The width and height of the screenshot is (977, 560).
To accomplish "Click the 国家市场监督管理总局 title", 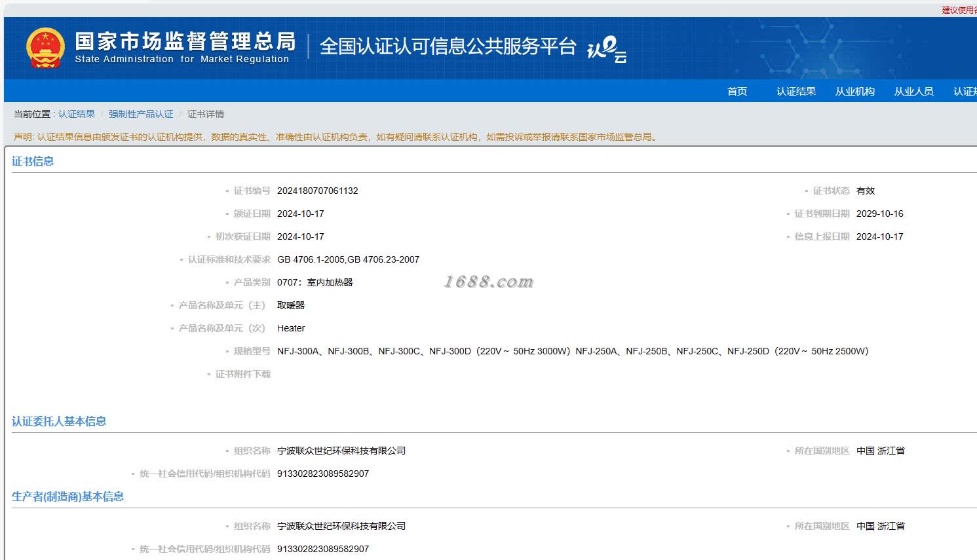I will coord(185,41).
